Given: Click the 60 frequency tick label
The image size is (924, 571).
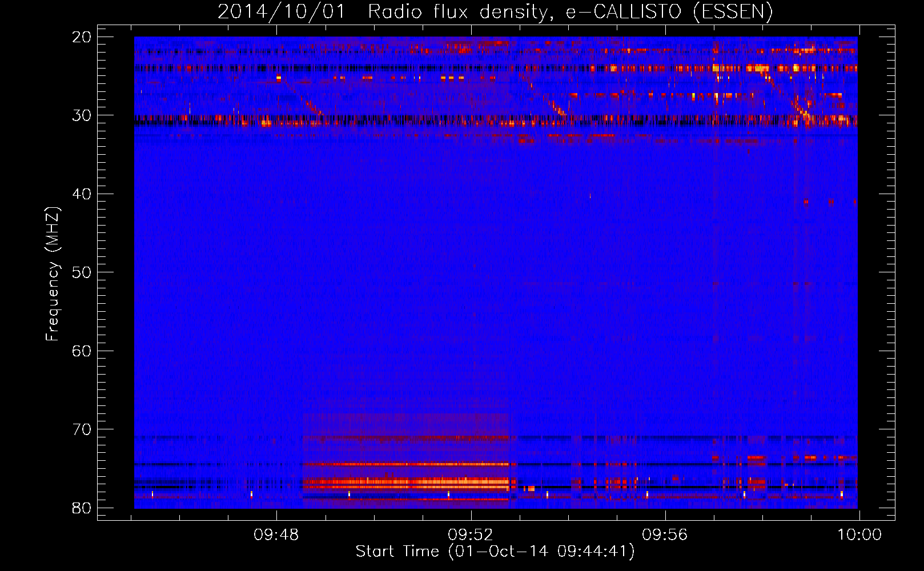Looking at the screenshot, I should tap(82, 351).
